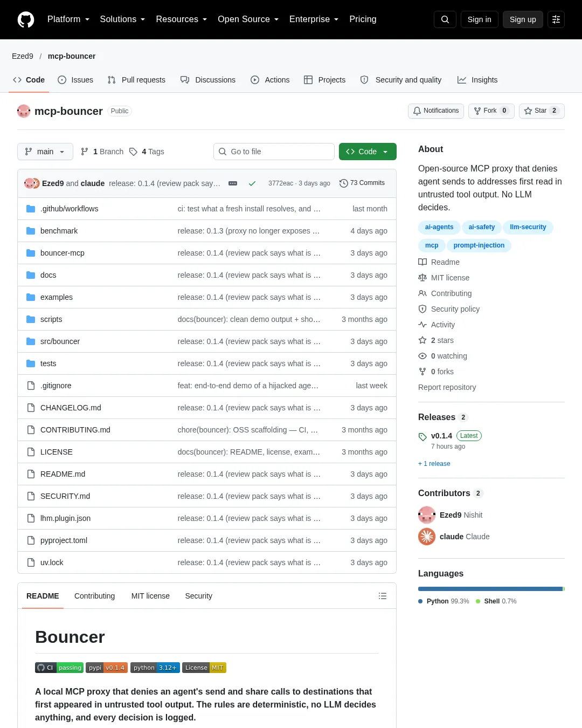
Task: Open the Pull requests tab
Action: 136,80
